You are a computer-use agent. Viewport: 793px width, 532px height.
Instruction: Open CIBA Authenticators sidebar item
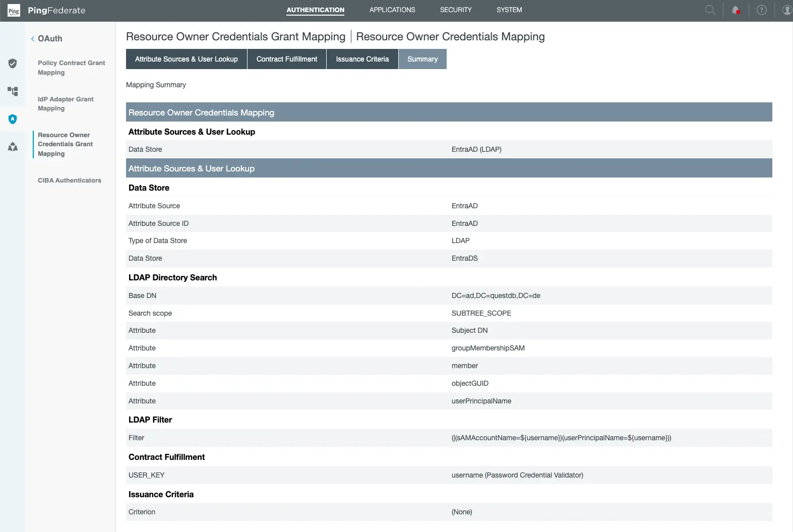click(70, 181)
